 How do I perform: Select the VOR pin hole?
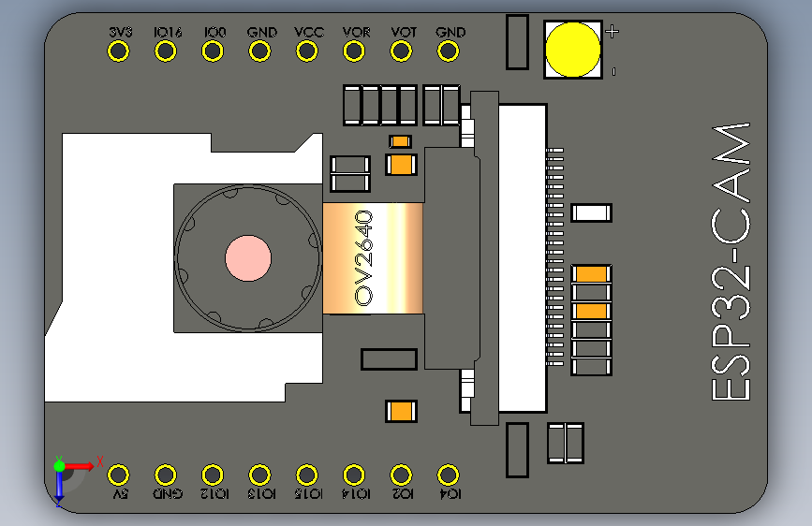point(354,51)
